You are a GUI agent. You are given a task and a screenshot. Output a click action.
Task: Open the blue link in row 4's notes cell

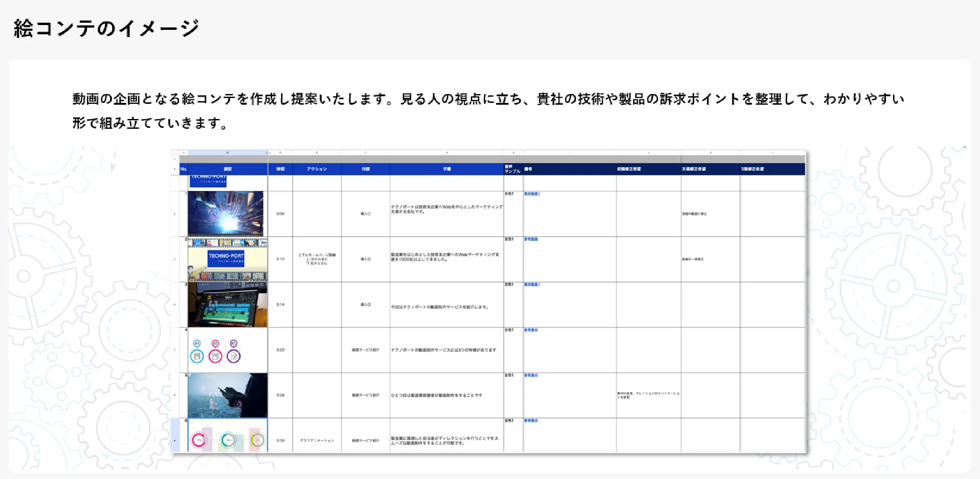click(531, 330)
